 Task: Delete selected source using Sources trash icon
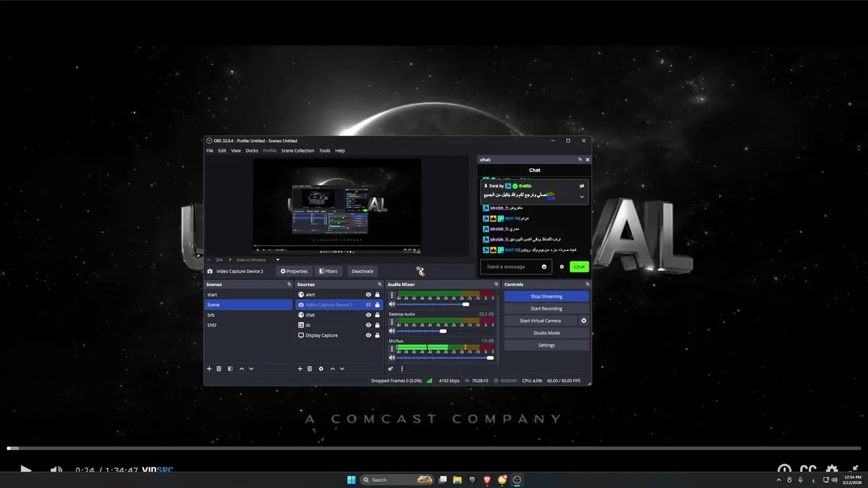(x=309, y=369)
